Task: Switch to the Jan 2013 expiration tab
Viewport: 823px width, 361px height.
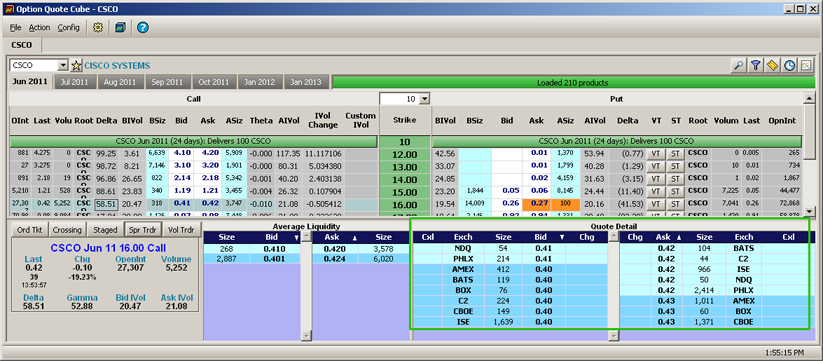Action: point(306,82)
